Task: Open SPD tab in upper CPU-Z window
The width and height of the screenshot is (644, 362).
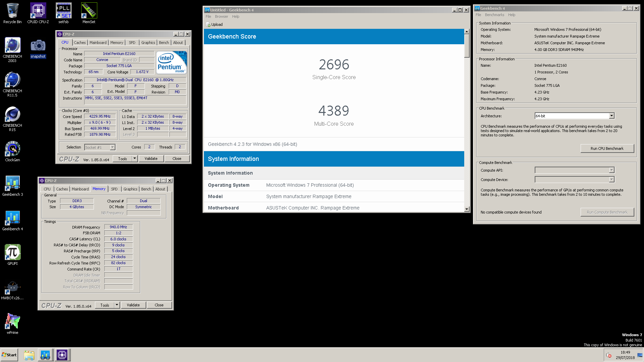Action: pos(132,43)
